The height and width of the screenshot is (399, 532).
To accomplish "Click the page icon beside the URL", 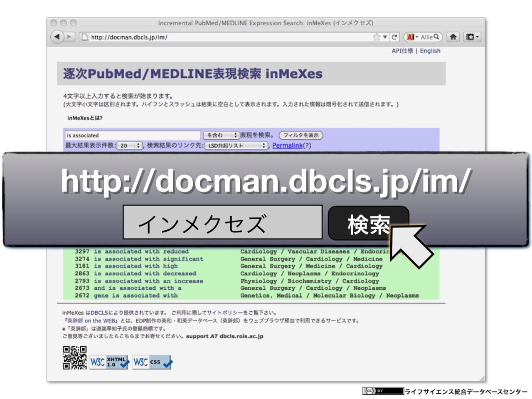I will coord(84,37).
